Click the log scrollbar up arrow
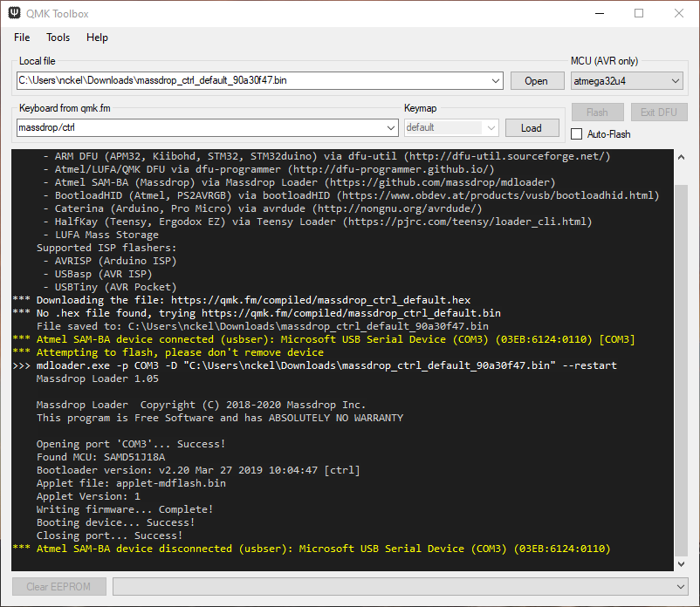Image resolution: width=700 pixels, height=607 pixels. tap(681, 157)
